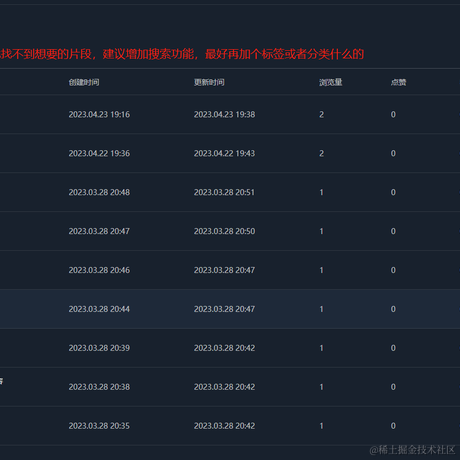Sort by the 创建时间 column header
Image resolution: width=460 pixels, height=460 pixels.
click(84, 82)
